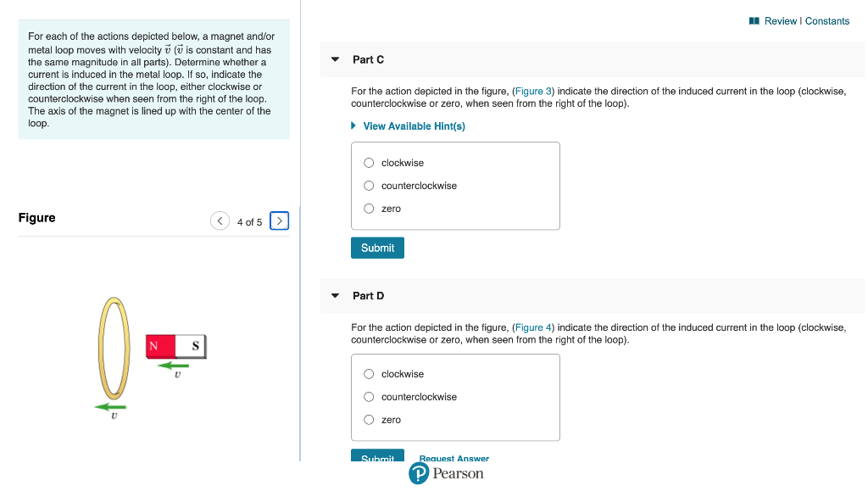The height and width of the screenshot is (497, 868).
Task: Select zero in Part C
Action: [369, 208]
